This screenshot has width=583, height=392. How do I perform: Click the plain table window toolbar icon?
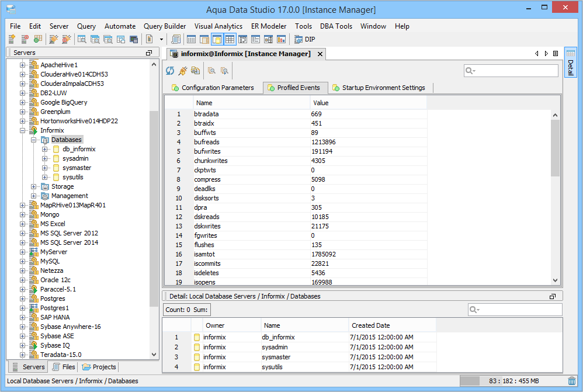pos(191,39)
